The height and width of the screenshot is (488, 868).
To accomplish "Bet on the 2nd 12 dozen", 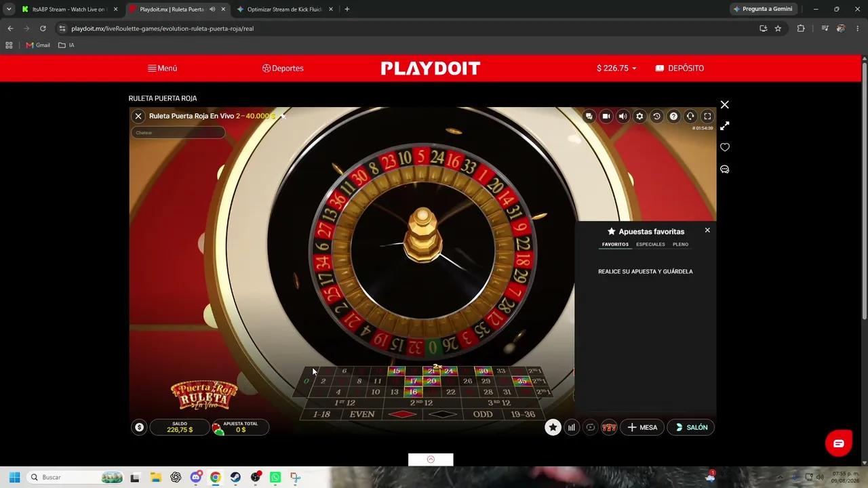I will (422, 403).
